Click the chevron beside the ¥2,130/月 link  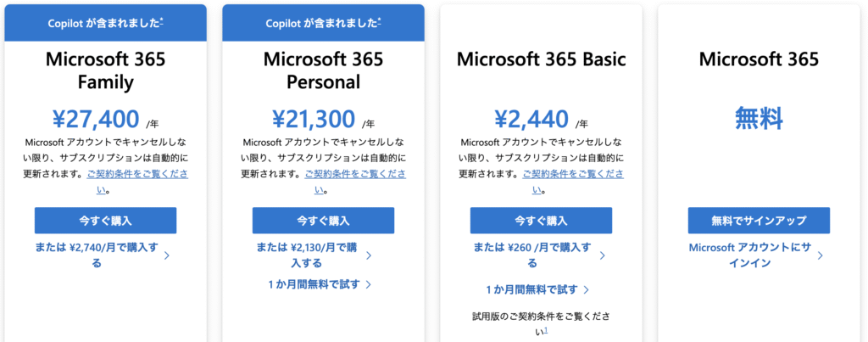369,255
